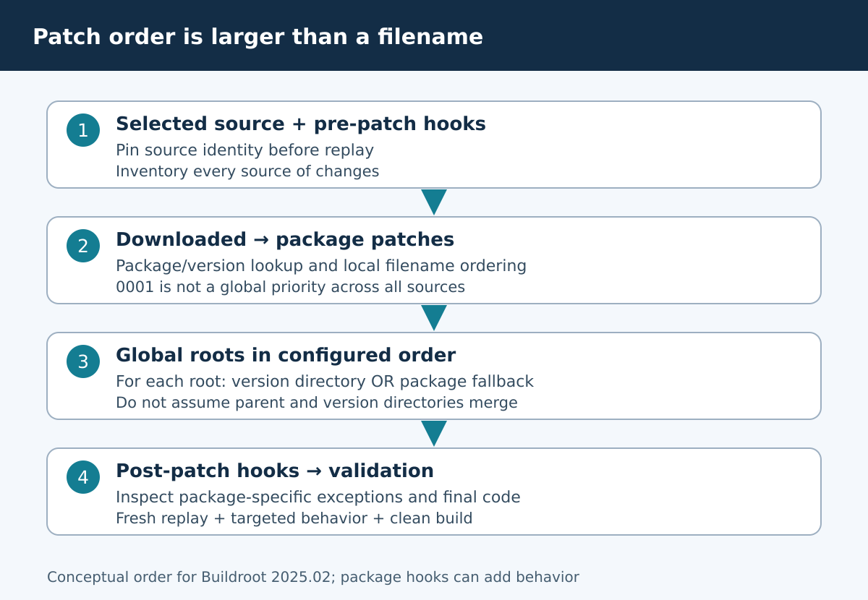Viewport: 868px width, 600px height.
Task: Click the title "Patch order is larger than a filename"
Action: click(x=258, y=37)
